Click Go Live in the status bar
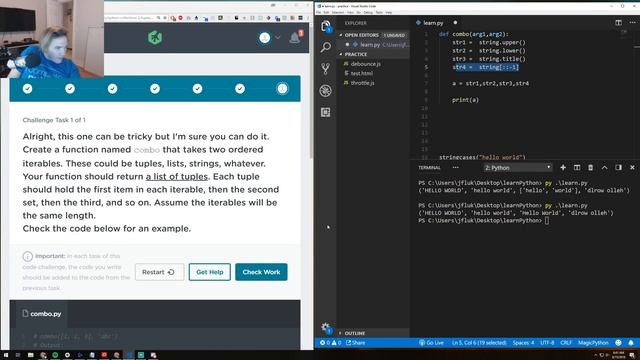Image resolution: width=640 pixels, height=360 pixels. [431, 342]
